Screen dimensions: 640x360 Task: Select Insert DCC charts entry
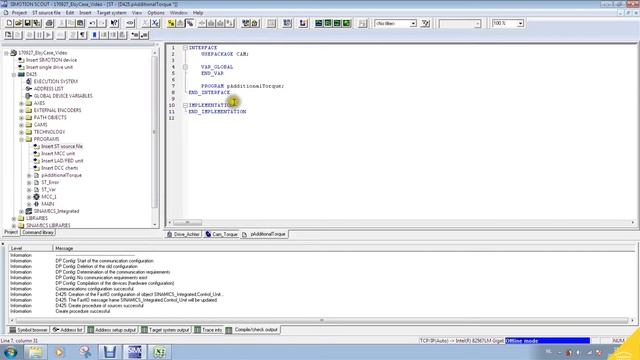(x=60, y=168)
